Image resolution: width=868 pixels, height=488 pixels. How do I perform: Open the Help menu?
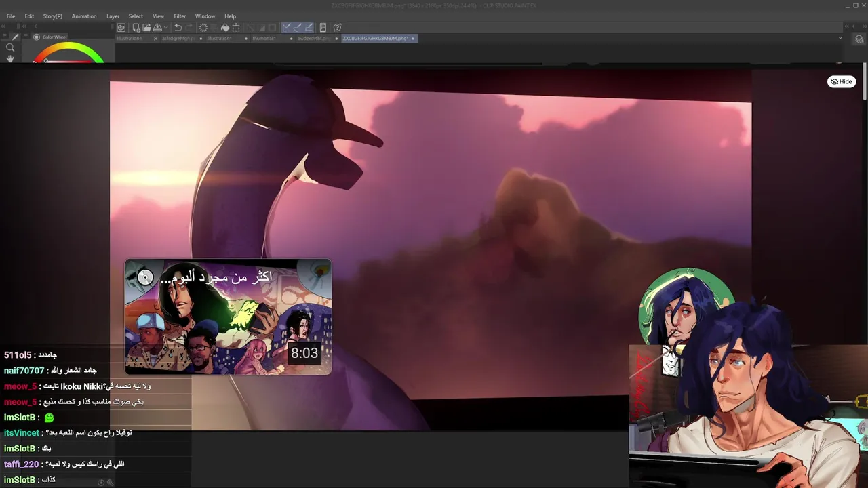pos(231,16)
